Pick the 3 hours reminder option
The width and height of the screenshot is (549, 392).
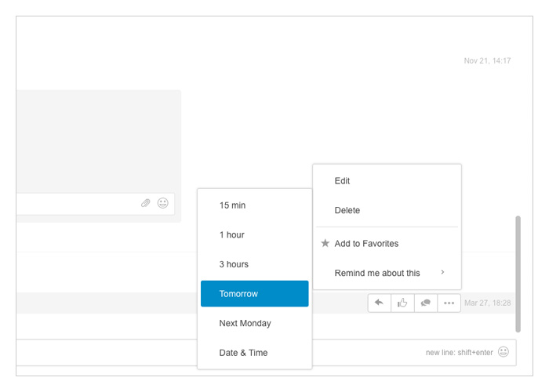(x=255, y=264)
